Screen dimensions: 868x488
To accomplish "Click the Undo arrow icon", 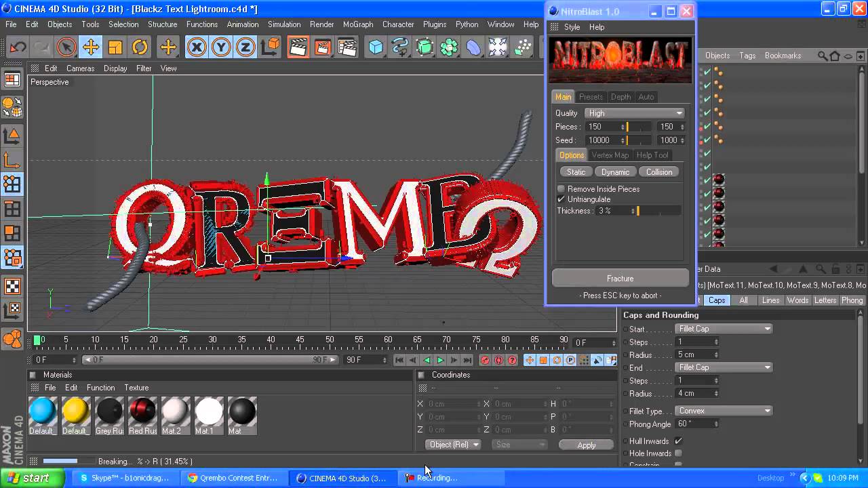I will 18,47.
